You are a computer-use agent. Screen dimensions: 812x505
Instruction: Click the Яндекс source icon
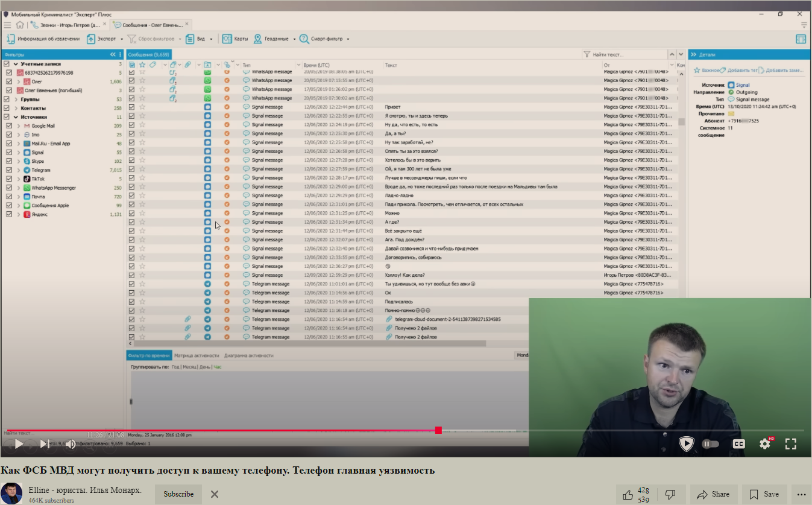[27, 214]
